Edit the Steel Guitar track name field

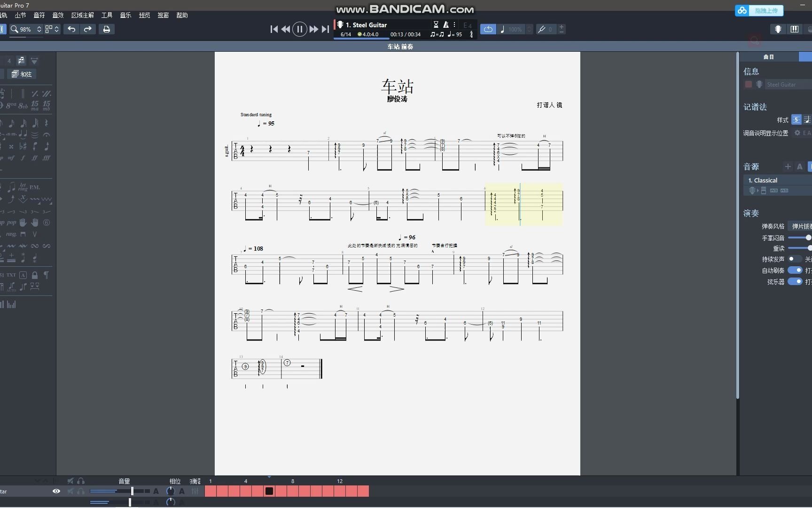point(788,85)
